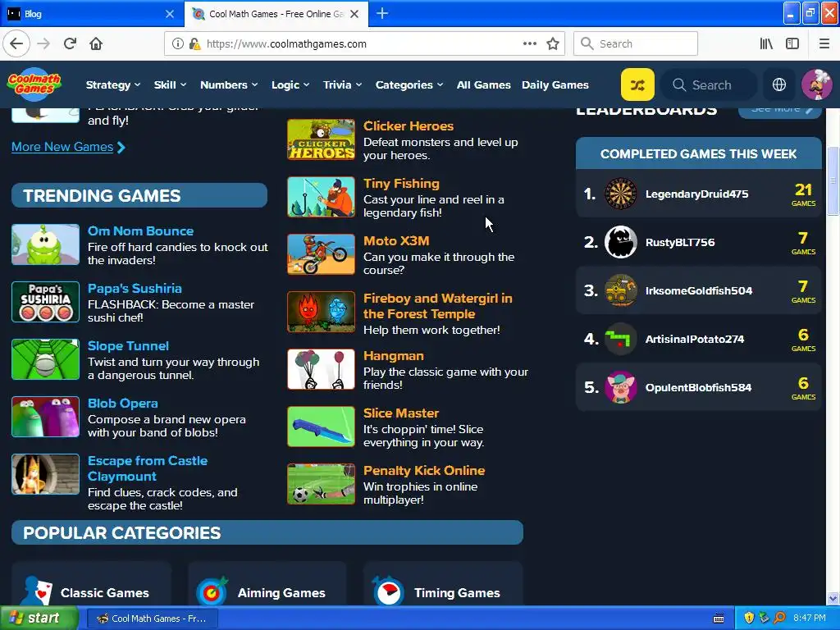Image resolution: width=840 pixels, height=630 pixels.
Task: Open the Moto X3M thumbnail
Action: tap(321, 254)
